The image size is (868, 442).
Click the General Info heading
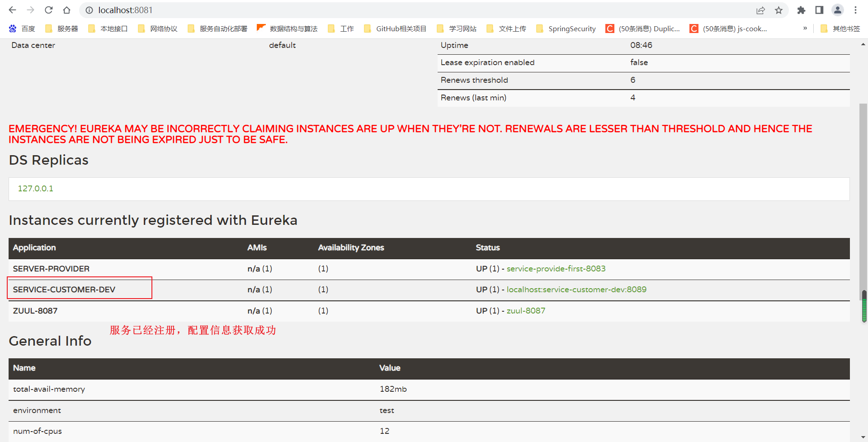50,341
